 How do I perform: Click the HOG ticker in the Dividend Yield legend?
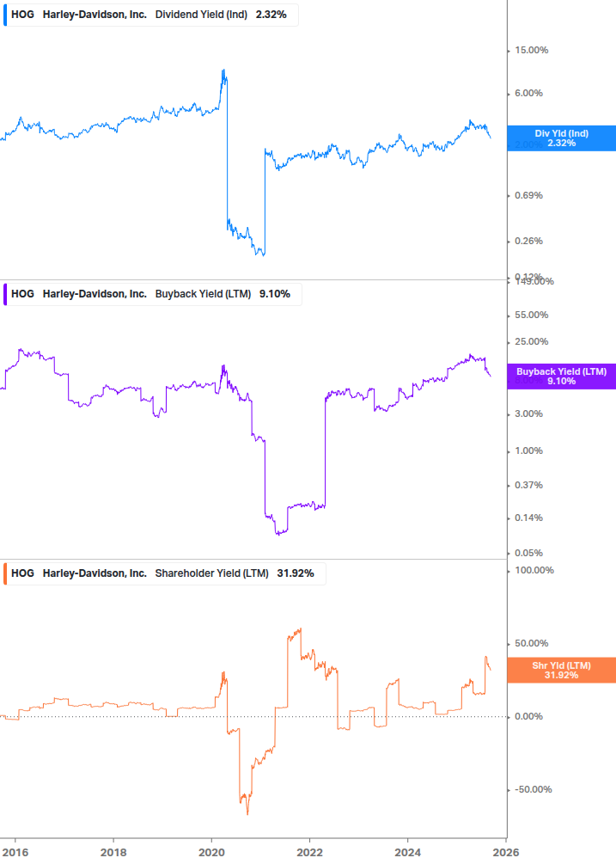[22, 14]
